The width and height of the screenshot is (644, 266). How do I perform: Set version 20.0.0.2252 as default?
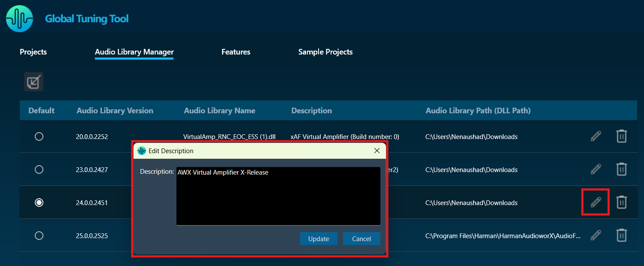[x=39, y=136]
